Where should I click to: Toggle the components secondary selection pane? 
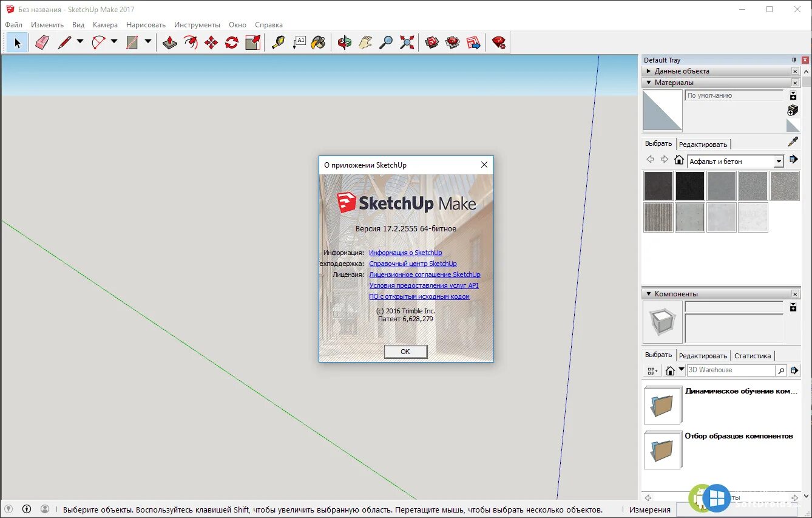coord(793,307)
